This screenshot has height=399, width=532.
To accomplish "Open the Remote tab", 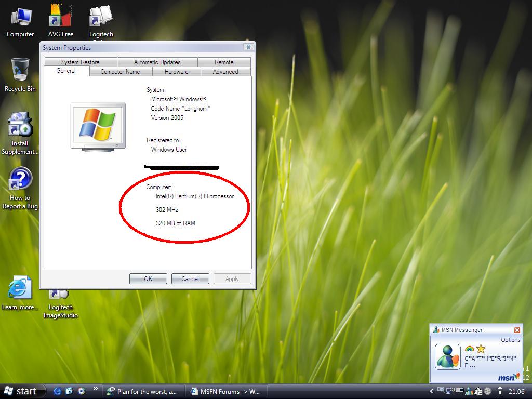I will pos(224,62).
